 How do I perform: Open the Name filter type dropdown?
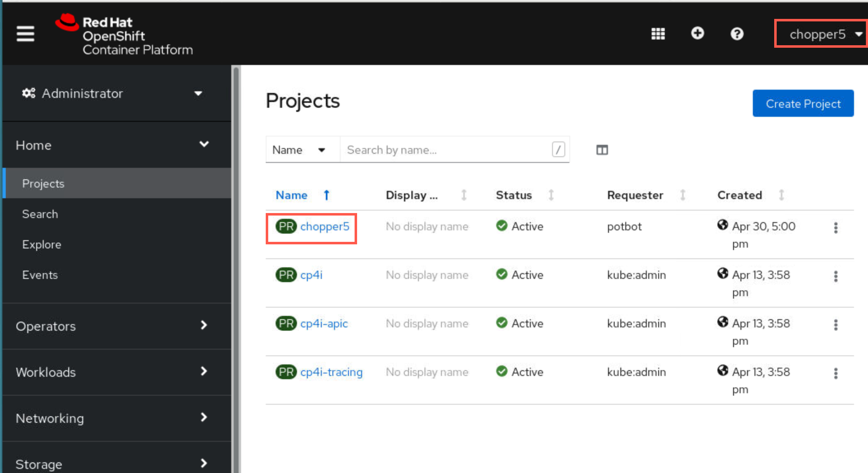click(x=302, y=150)
